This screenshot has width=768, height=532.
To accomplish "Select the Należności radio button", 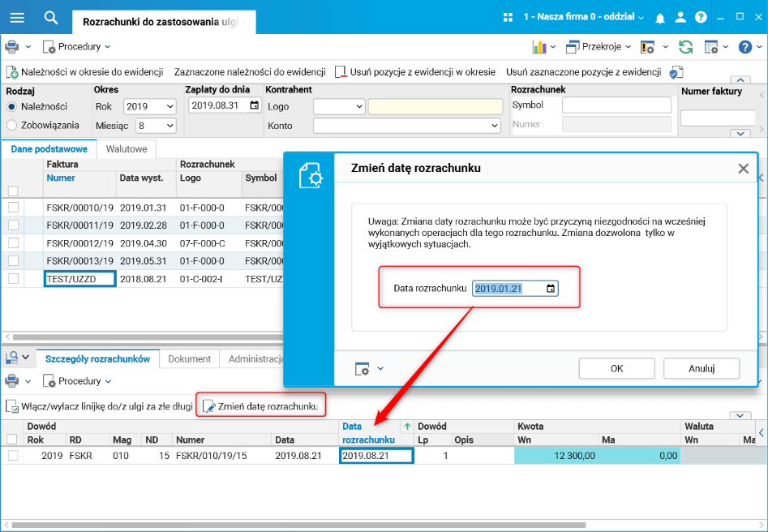I will pos(11,106).
